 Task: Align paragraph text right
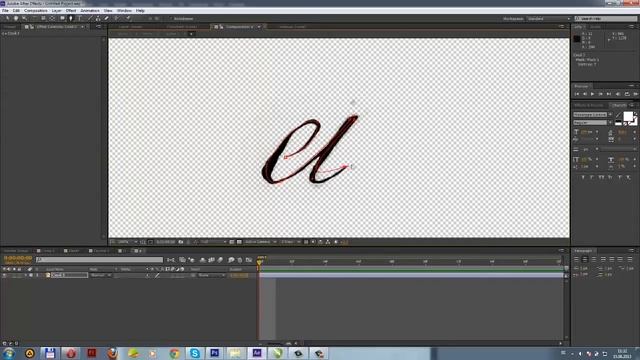594,259
